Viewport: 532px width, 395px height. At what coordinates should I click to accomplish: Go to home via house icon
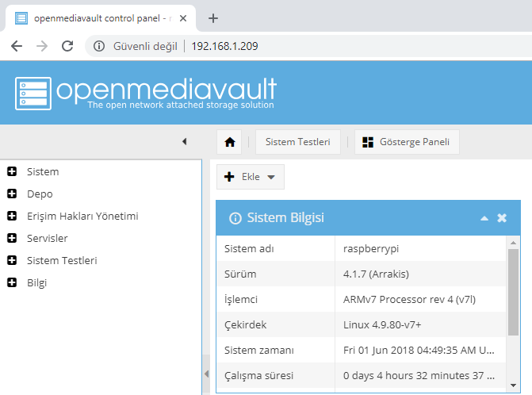[x=230, y=142]
